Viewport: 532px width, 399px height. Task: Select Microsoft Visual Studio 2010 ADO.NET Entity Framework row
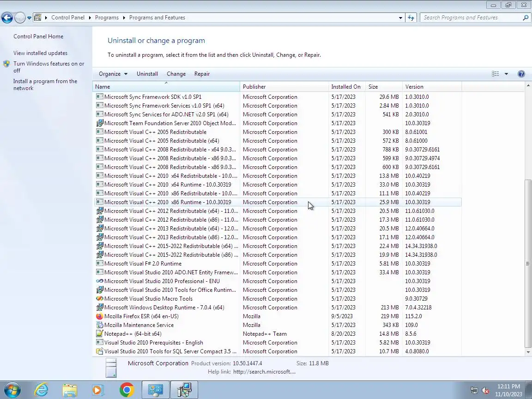click(x=277, y=272)
